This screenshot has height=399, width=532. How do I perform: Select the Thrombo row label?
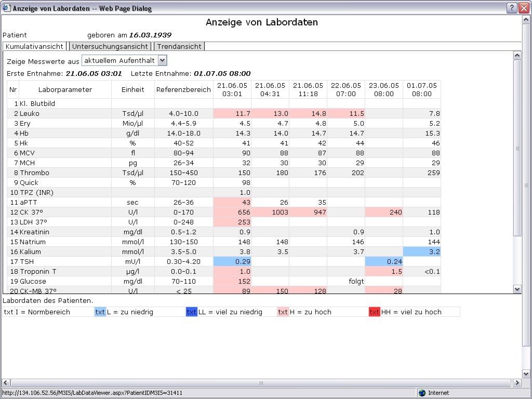tap(34, 172)
